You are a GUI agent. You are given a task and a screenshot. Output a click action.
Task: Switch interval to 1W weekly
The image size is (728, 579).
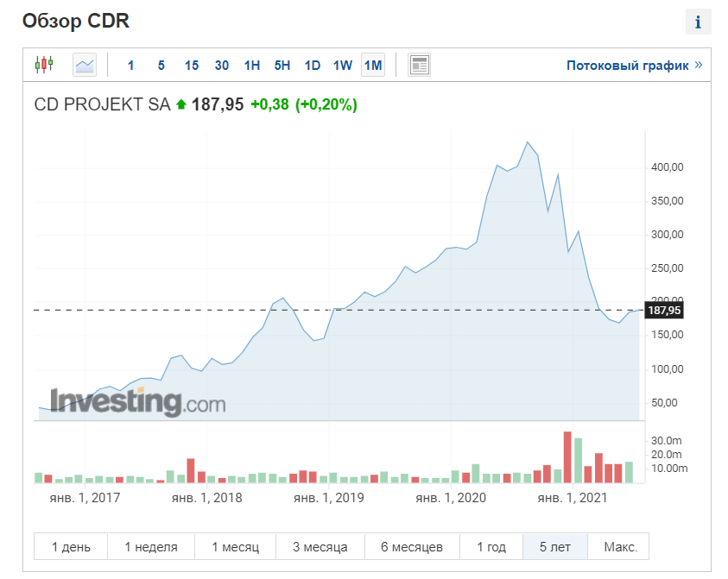tap(343, 66)
